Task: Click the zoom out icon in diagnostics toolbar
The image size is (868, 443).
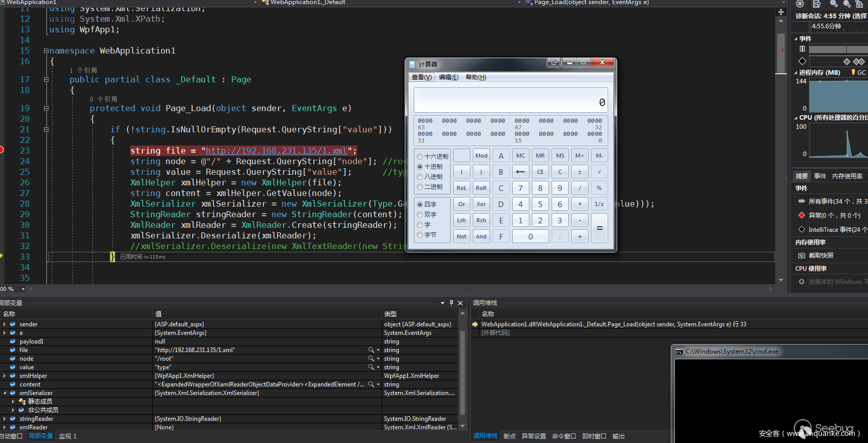Action: (847, 4)
